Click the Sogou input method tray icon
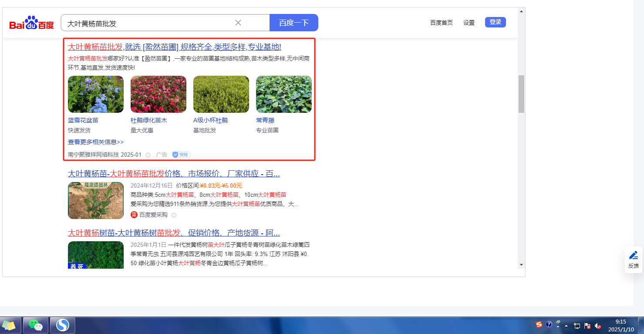644x334 pixels. [x=539, y=324]
